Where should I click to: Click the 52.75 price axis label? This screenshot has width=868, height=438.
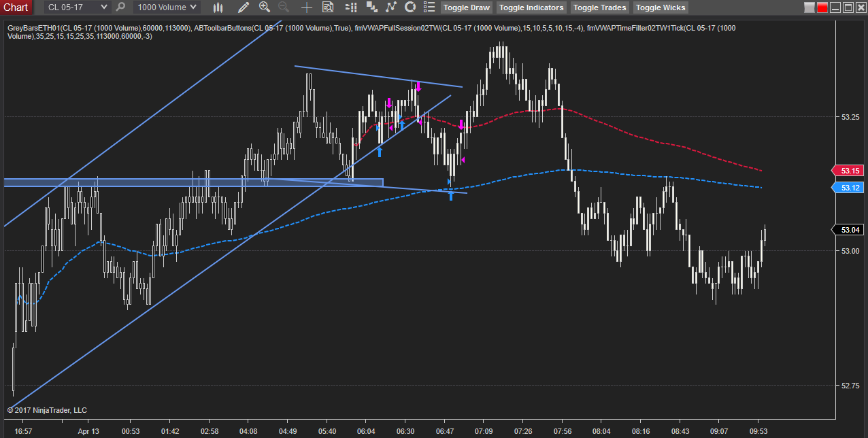[x=850, y=386]
